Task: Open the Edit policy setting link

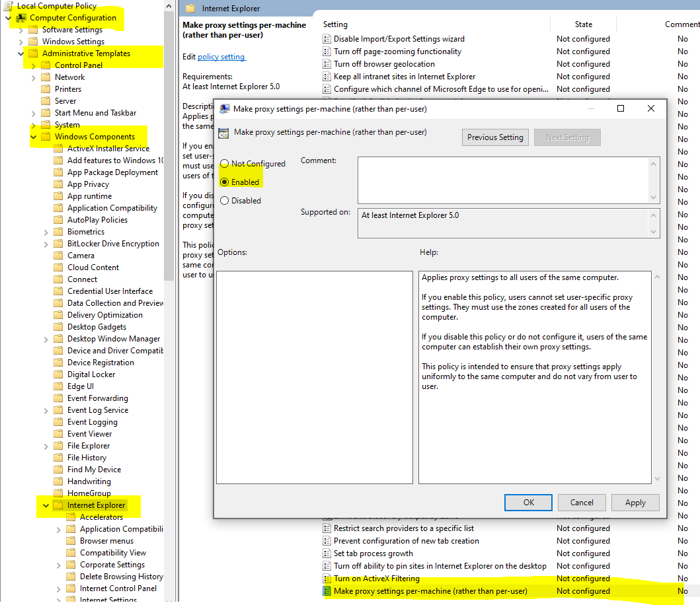Action: pyautogui.click(x=221, y=57)
